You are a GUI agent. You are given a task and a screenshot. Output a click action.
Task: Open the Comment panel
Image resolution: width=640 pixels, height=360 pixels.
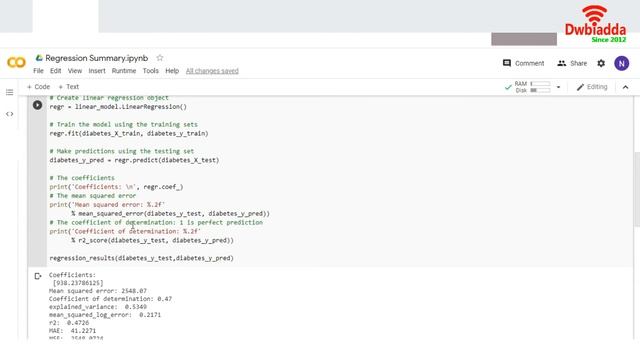[x=524, y=63]
